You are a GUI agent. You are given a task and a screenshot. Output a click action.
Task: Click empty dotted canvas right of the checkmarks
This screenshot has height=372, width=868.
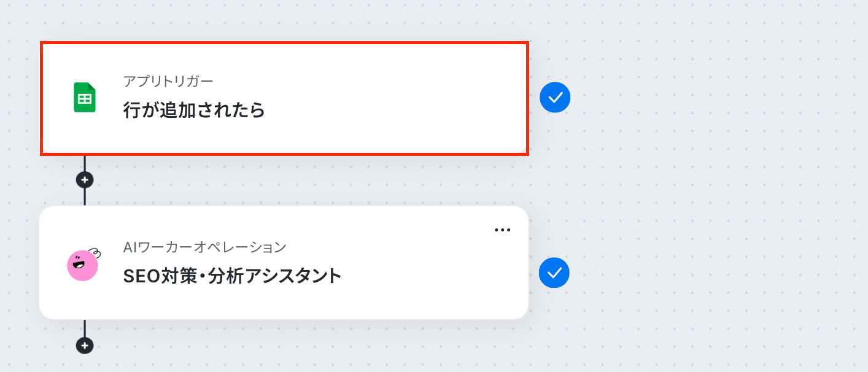click(706, 184)
